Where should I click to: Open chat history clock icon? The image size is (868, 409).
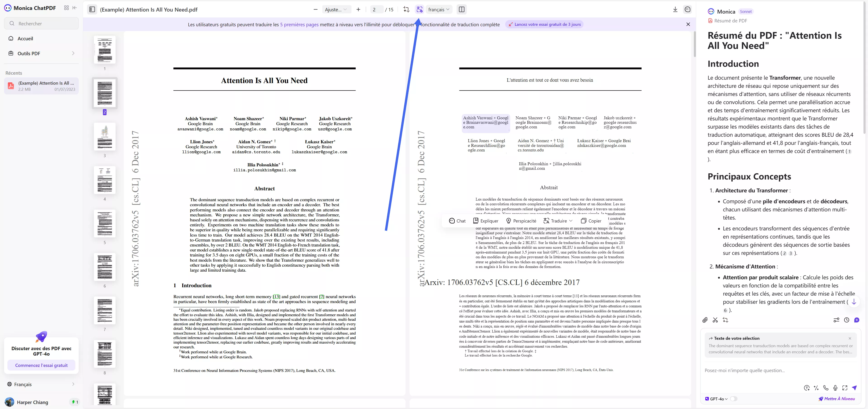click(847, 320)
